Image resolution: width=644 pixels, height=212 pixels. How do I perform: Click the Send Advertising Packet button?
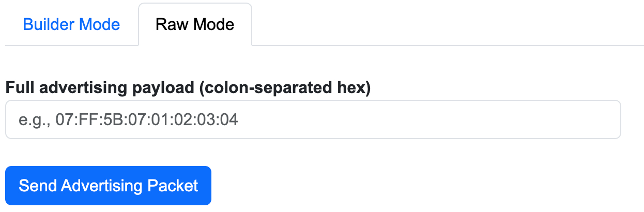(108, 186)
